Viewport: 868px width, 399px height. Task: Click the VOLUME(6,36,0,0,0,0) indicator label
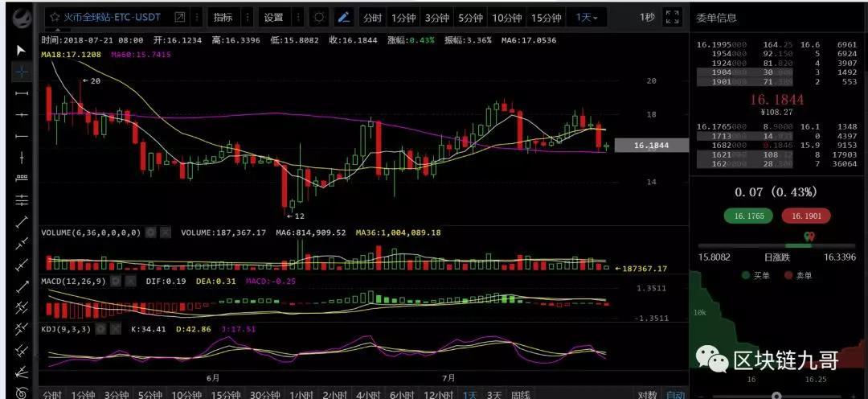pyautogui.click(x=92, y=232)
